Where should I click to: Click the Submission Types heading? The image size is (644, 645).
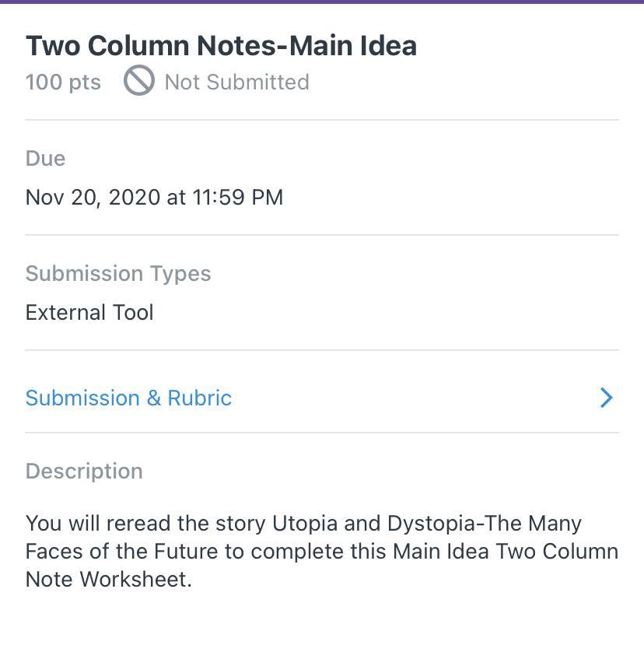(118, 273)
